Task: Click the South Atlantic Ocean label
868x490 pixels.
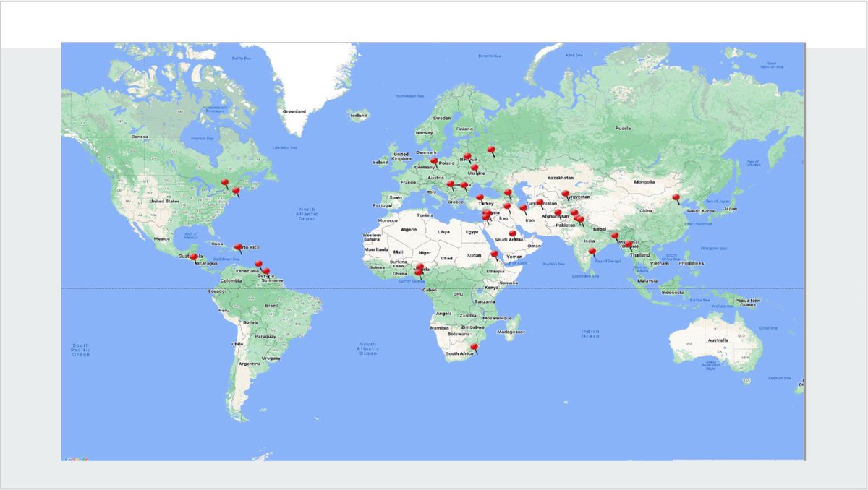Action: [x=368, y=348]
